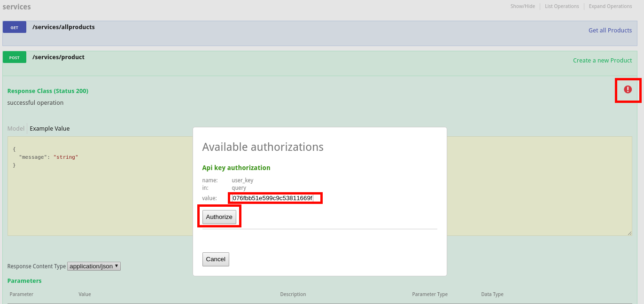Collapse the /services/product operation path
The width and height of the screenshot is (644, 304).
58,57
